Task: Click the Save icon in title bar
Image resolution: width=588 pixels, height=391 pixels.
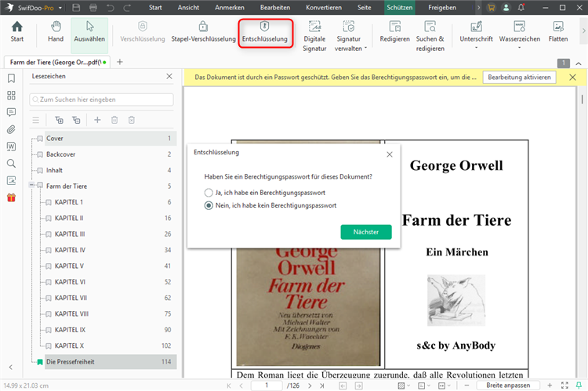Action: (76, 8)
